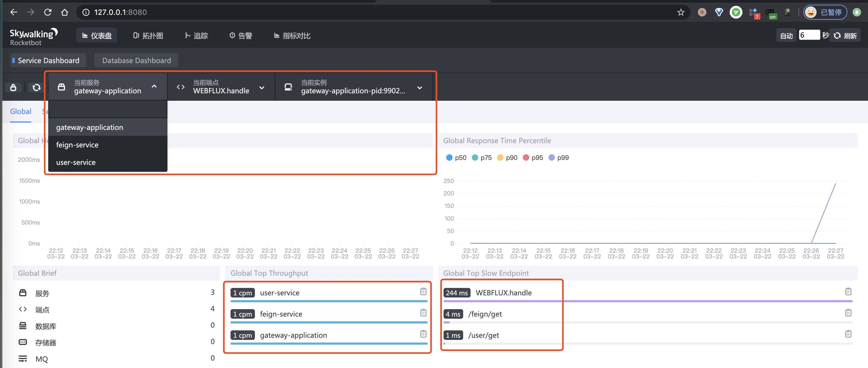This screenshot has height=368, width=868.
Task: Click the browser address bar URL
Action: pyautogui.click(x=120, y=12)
